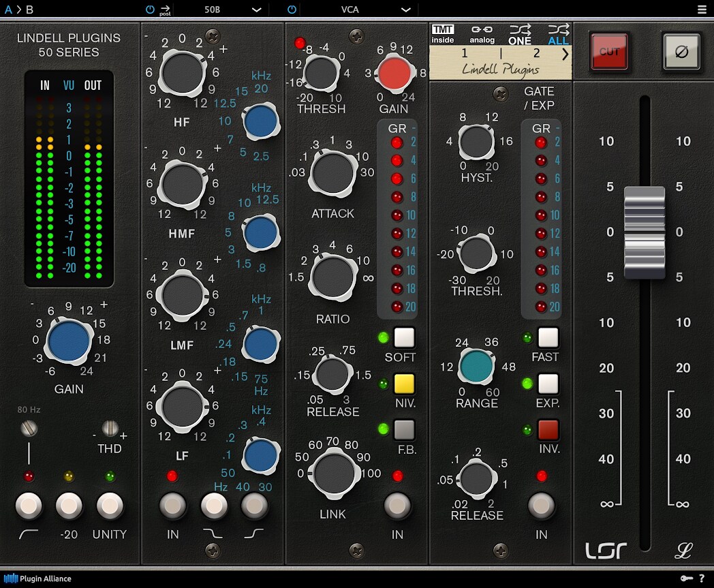Viewport: 714px width, 588px height.
Task: Click the output fader handle
Action: tap(645, 232)
